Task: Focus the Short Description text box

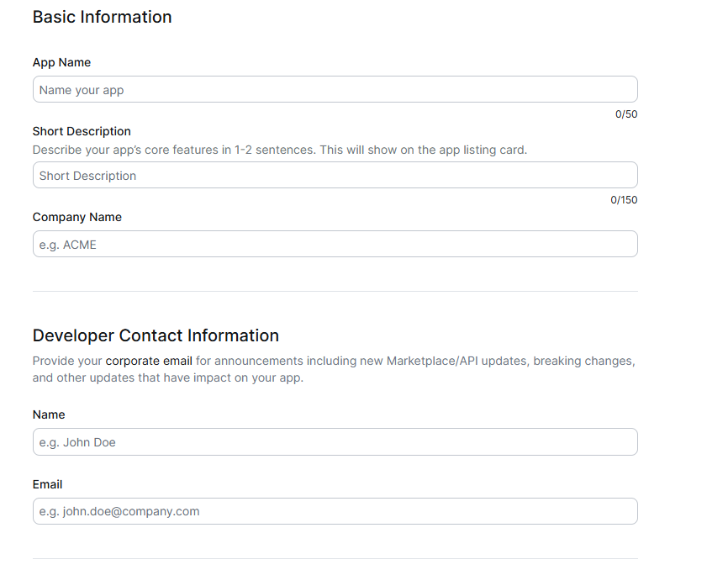Action: coord(335,176)
